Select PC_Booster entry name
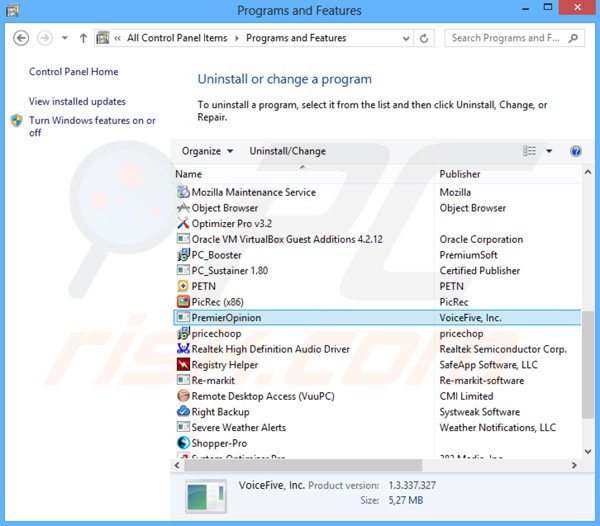600x526 pixels. pyautogui.click(x=217, y=255)
